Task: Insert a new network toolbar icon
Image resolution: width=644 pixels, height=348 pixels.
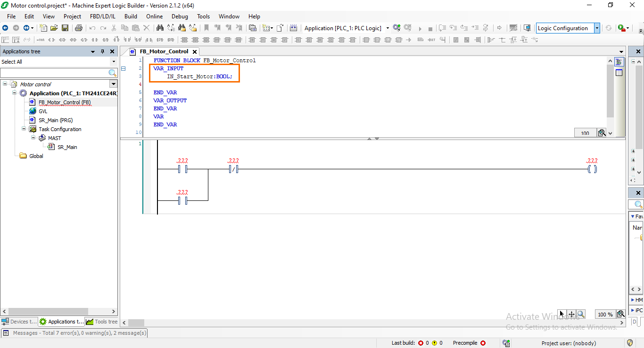Action: coord(5,40)
